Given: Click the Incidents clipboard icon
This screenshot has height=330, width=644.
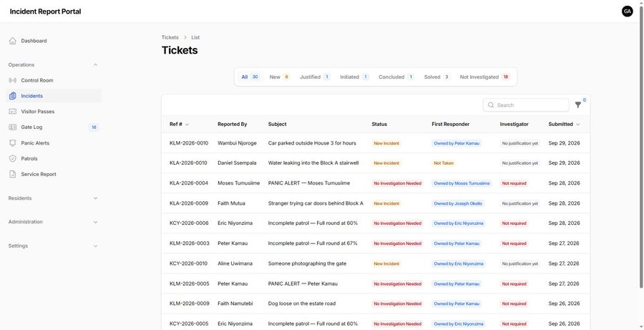Looking at the screenshot, I should (x=13, y=96).
